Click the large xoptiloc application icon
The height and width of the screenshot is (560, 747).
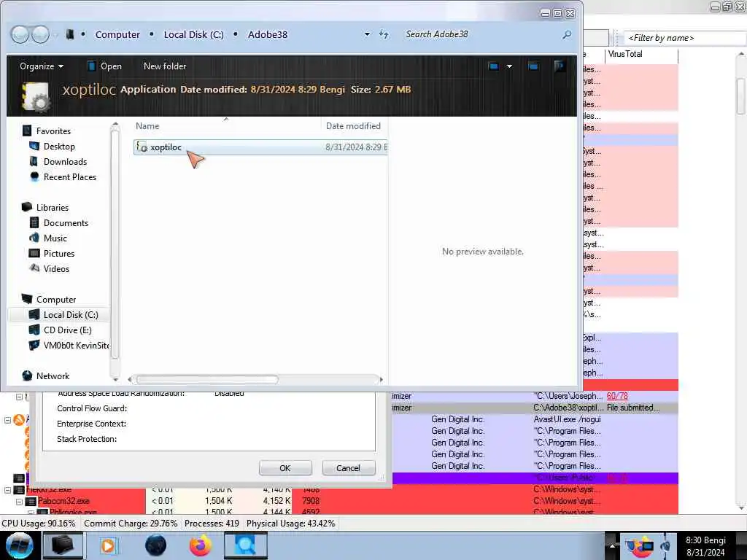[36, 97]
